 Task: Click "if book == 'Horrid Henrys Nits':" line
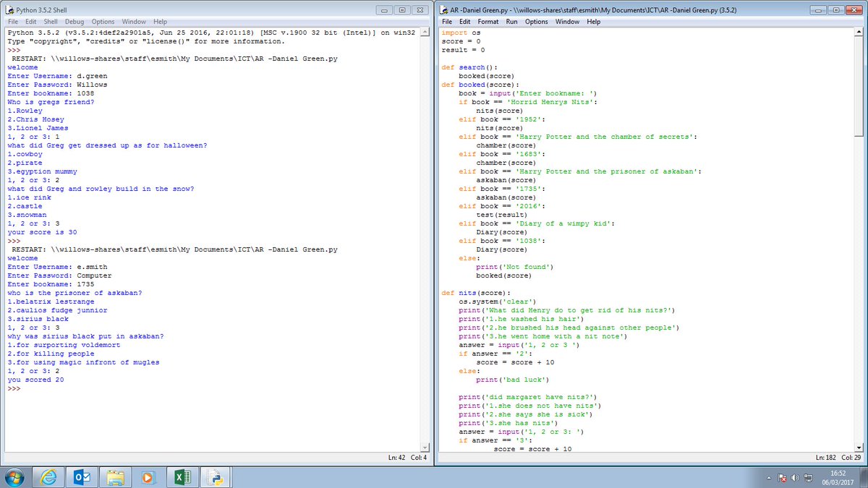tap(528, 102)
